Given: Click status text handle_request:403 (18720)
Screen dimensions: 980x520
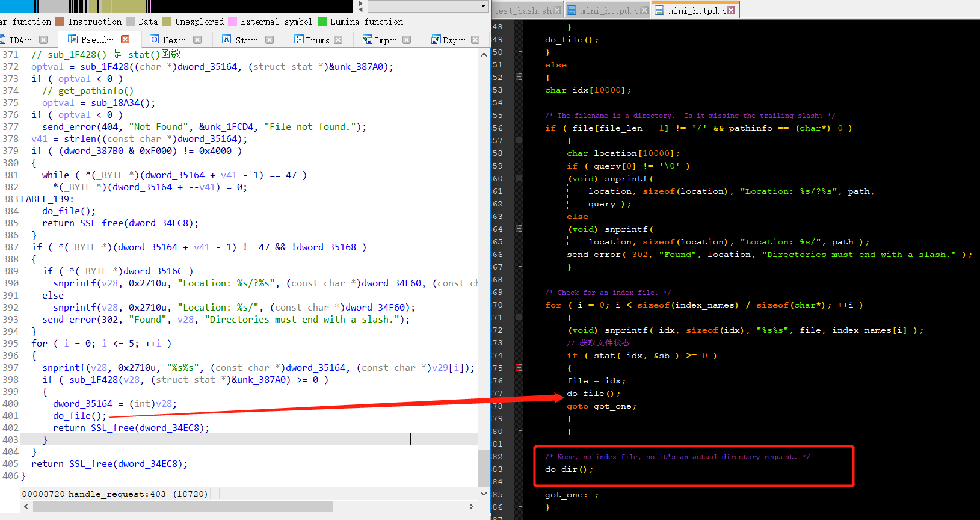Looking at the screenshot, I should tap(138, 494).
